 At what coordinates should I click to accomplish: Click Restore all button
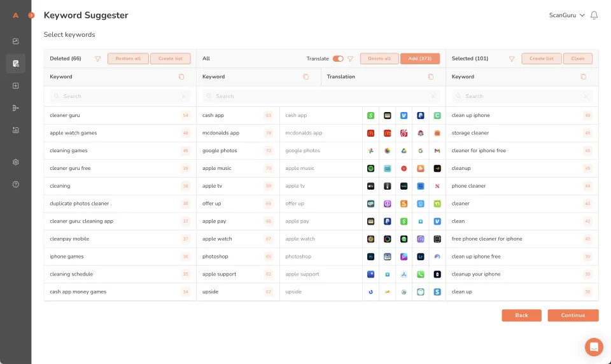pos(128,59)
